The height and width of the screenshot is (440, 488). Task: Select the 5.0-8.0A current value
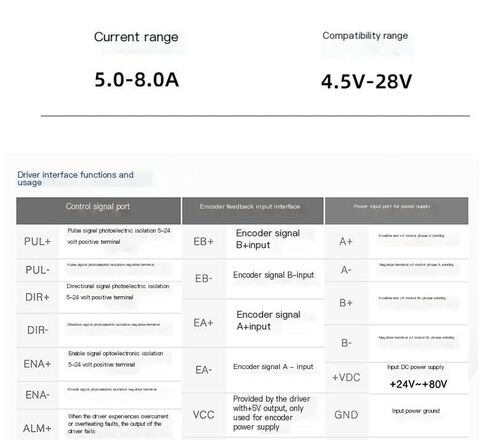point(137,80)
